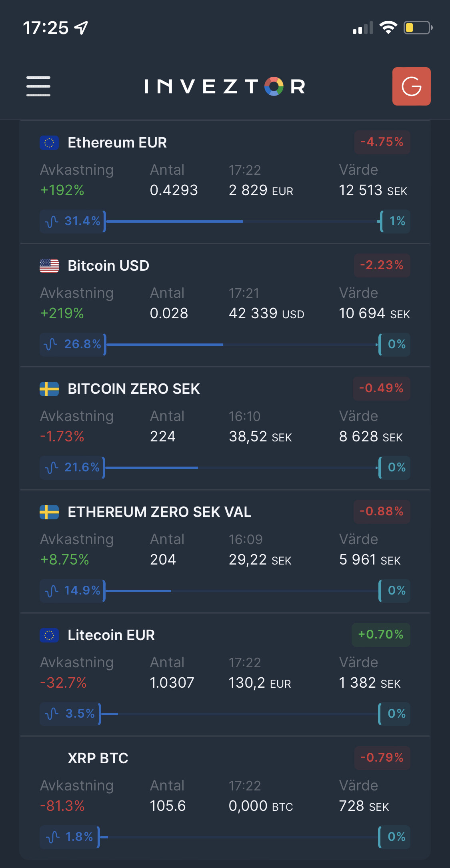Tap the EU flag beside Ethereum EUR
Viewport: 450px width, 868px height.
(49, 143)
